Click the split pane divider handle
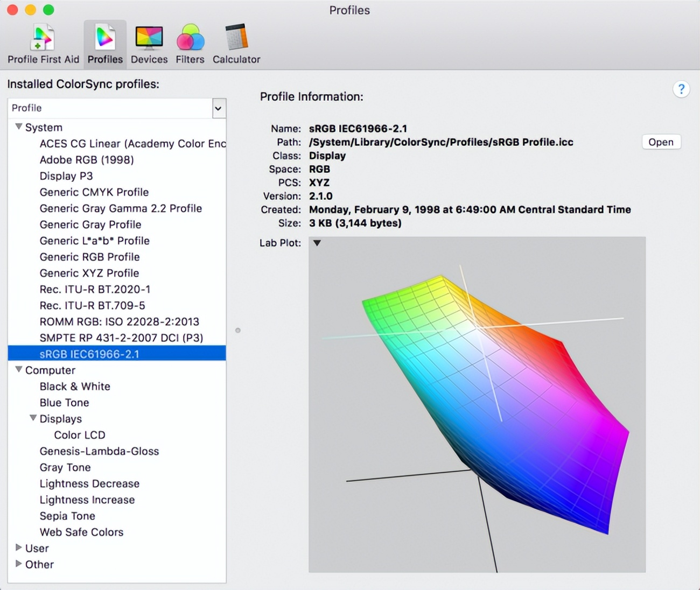 click(238, 330)
